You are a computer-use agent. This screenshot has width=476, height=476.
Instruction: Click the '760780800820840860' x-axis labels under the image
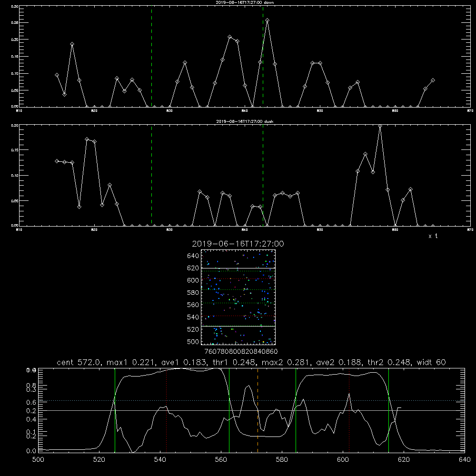coord(241,351)
